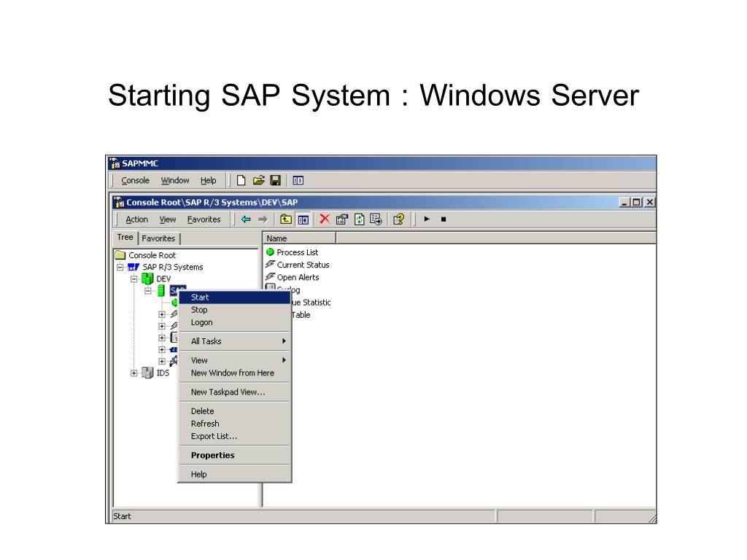Click the Open folder toolbar icon
This screenshot has height=560, width=747.
tap(258, 181)
